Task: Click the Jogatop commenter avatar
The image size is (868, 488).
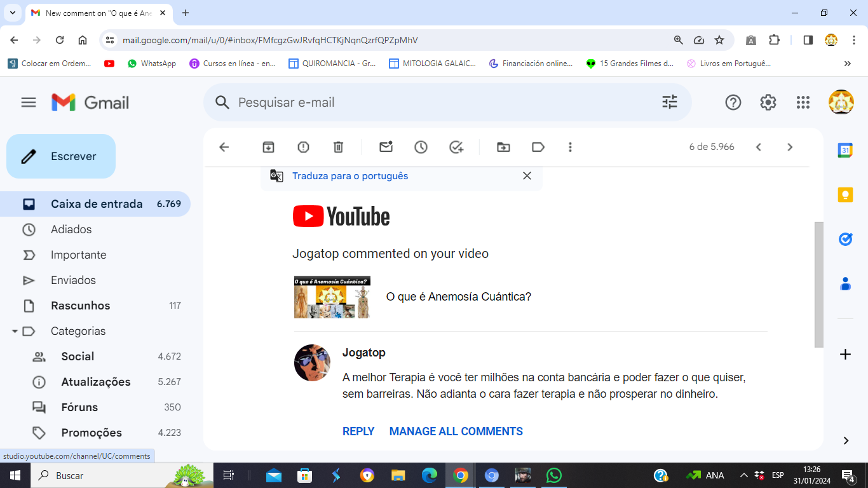Action: coord(312,363)
